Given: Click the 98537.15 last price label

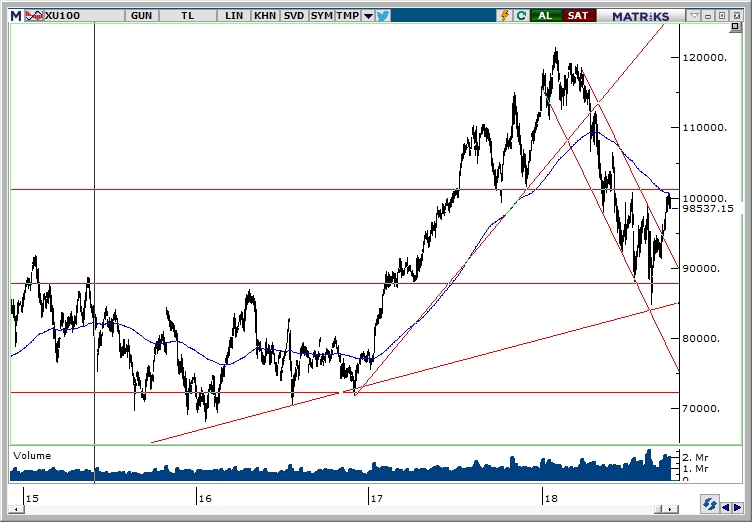Looking at the screenshot, I should point(708,208).
